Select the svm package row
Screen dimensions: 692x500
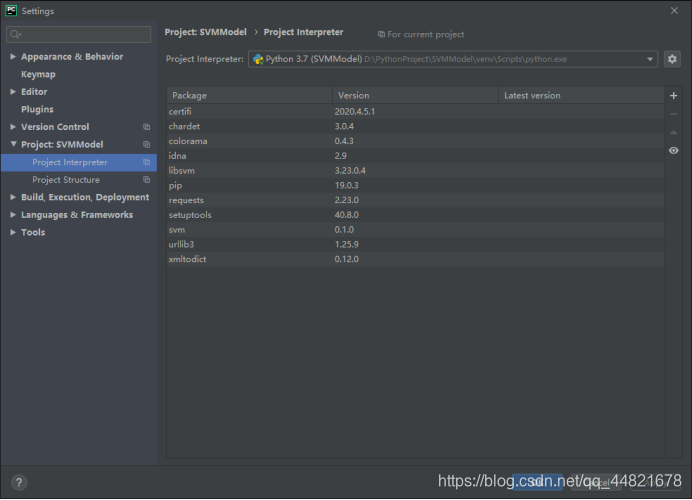pyautogui.click(x=415, y=229)
